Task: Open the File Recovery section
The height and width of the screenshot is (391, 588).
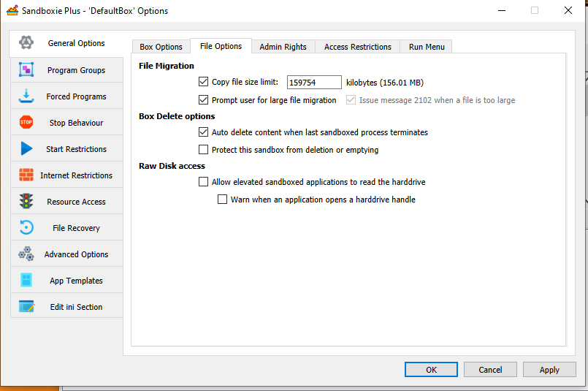Action: tap(66, 228)
